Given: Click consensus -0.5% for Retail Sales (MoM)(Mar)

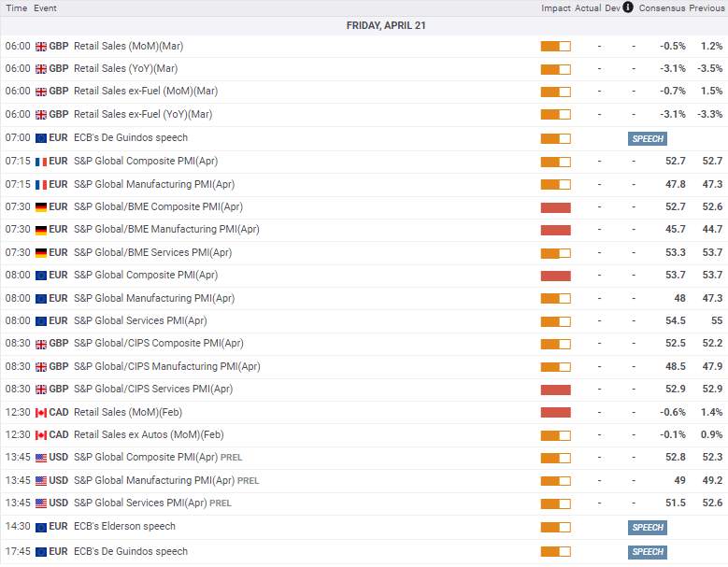Looking at the screenshot, I should (672, 46).
